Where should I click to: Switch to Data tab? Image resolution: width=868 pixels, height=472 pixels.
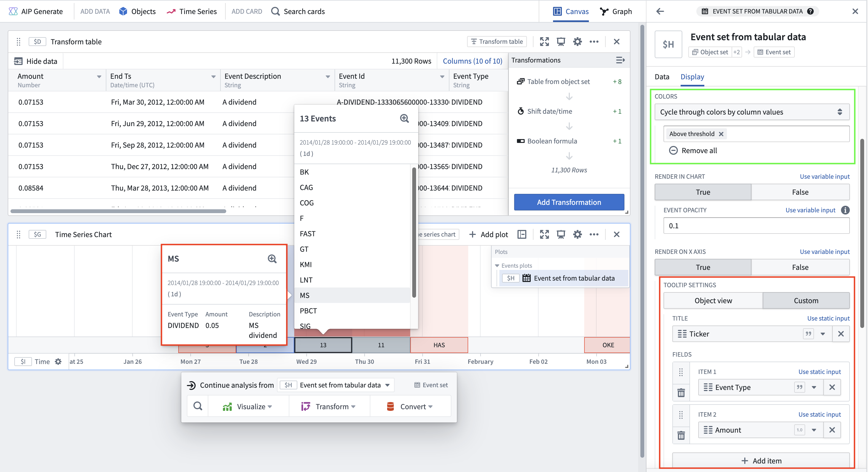662,77
